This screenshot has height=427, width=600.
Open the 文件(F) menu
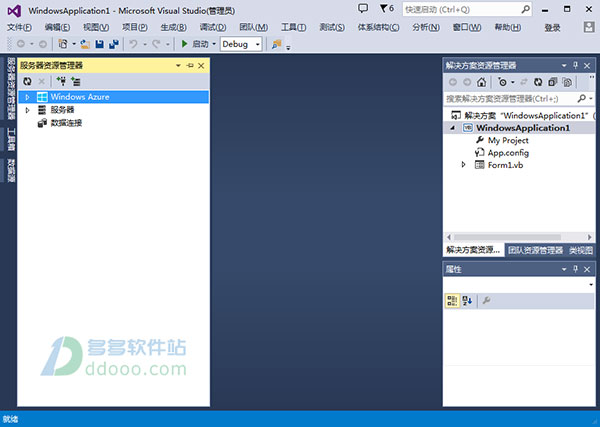click(x=20, y=27)
